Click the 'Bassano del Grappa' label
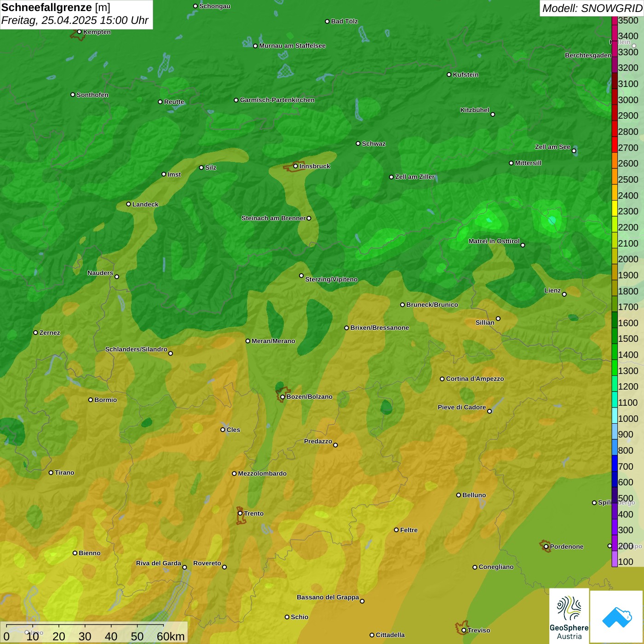The image size is (644, 644). [x=328, y=597]
